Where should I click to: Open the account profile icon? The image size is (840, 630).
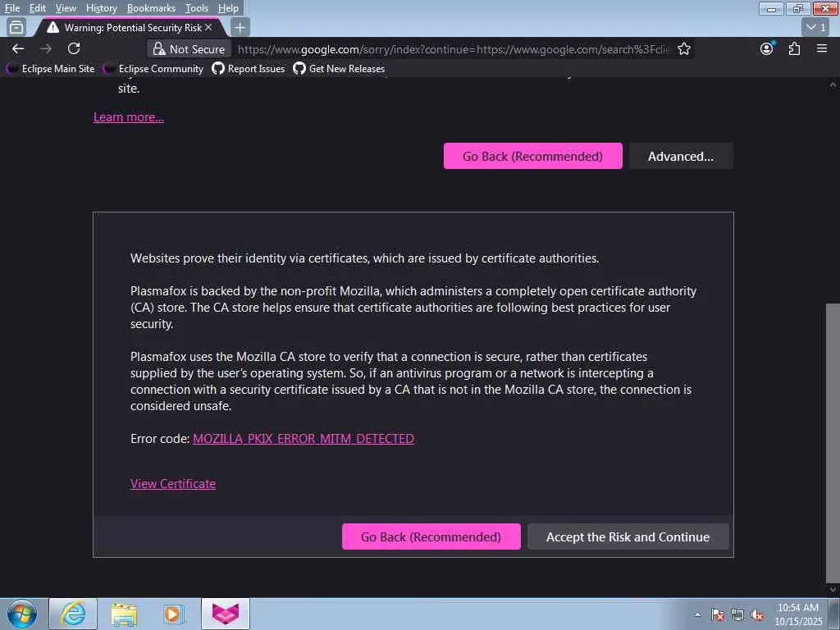767,48
